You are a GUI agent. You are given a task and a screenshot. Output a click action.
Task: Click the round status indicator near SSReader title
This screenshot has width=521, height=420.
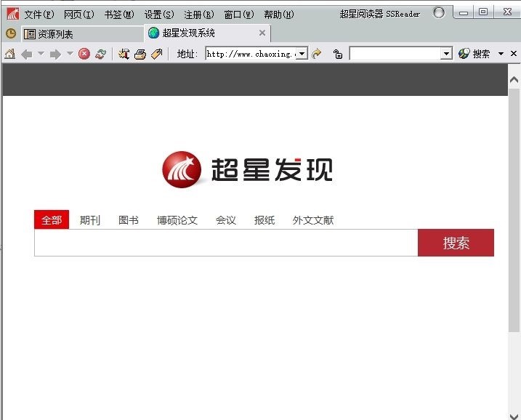pos(439,12)
